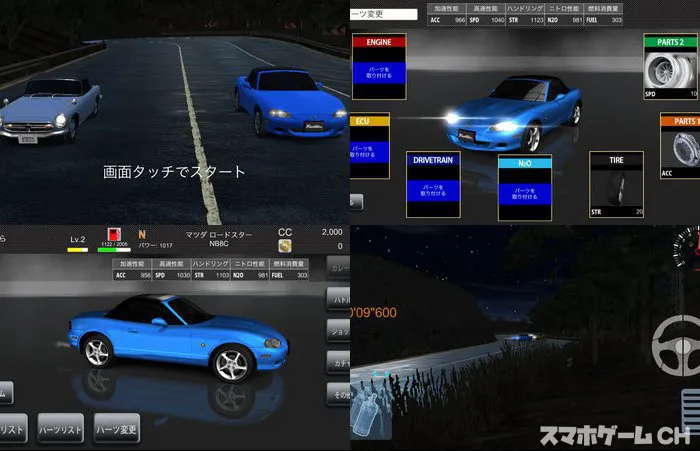Click FUEL 303 in the parts-change screen
This screenshot has height=451, width=700.
[x=603, y=20]
